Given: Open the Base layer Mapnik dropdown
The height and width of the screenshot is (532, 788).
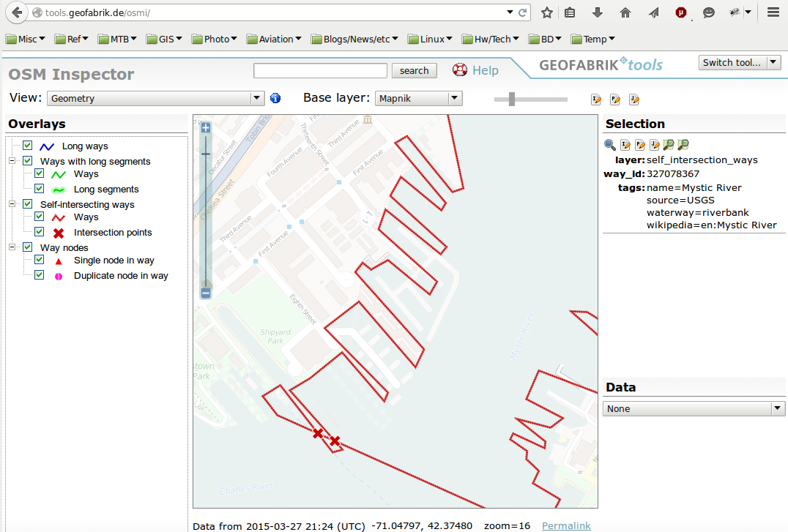Looking at the screenshot, I should [x=418, y=98].
